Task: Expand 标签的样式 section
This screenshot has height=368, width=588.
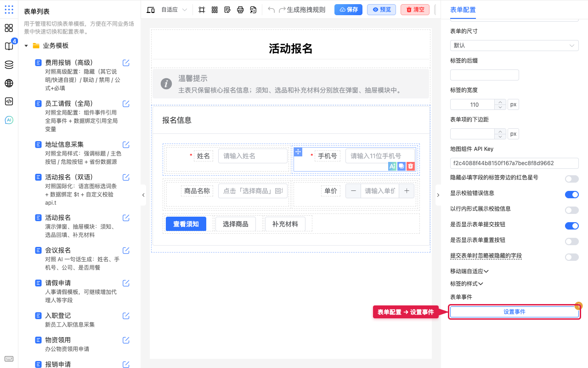Action: [x=467, y=284]
